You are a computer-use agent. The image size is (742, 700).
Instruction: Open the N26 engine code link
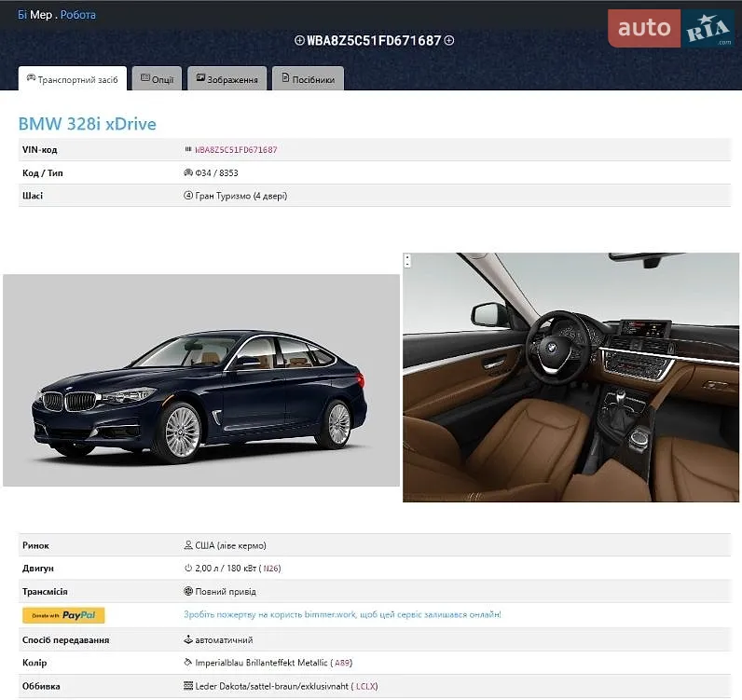pos(271,568)
